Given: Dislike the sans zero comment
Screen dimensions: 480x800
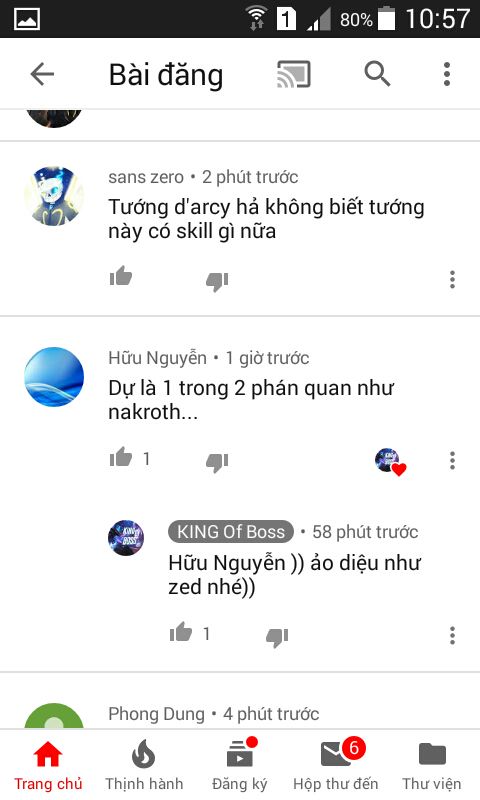Looking at the screenshot, I should pos(217,281).
